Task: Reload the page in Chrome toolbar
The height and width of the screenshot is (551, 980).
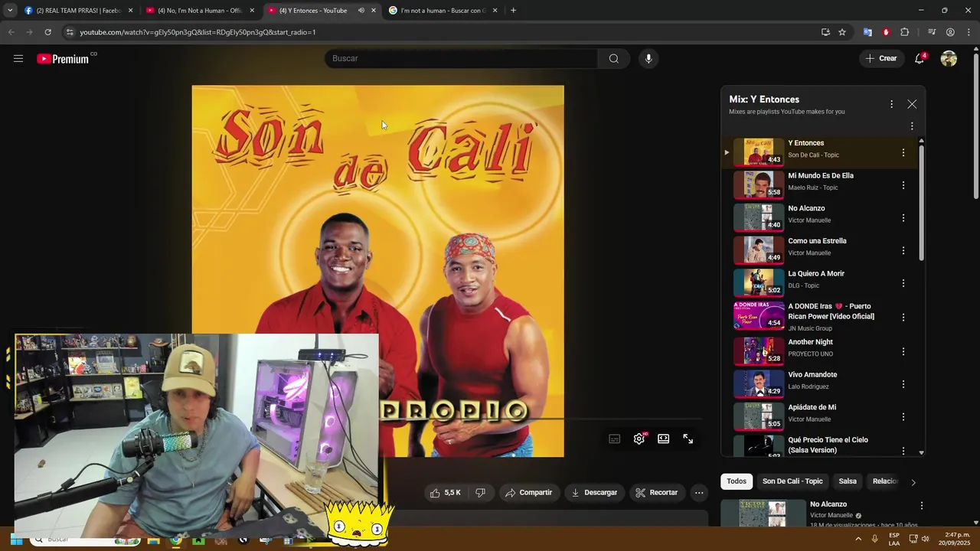Action: 47,32
